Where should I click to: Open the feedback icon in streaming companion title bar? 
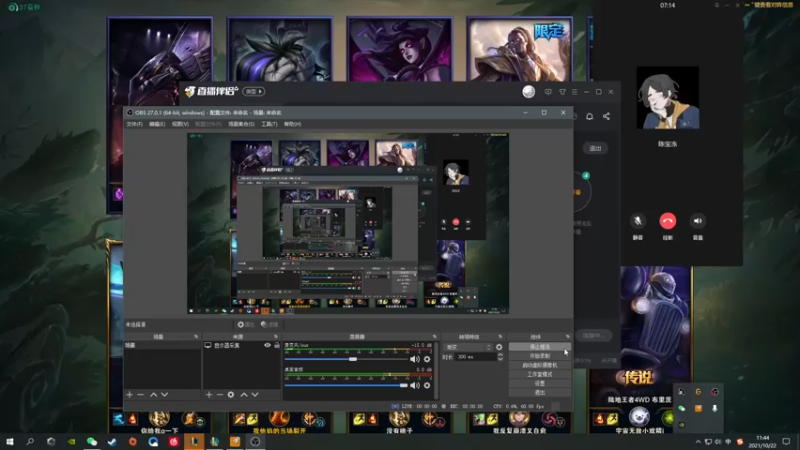(x=548, y=92)
